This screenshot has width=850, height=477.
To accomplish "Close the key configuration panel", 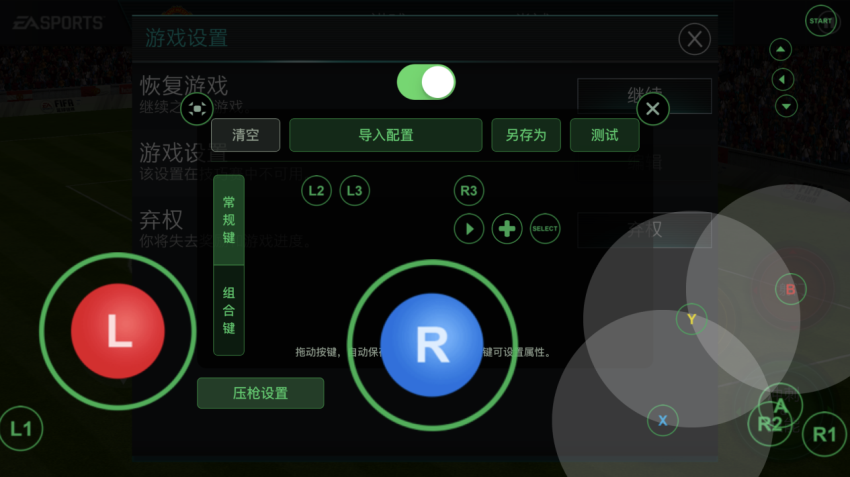I will point(653,109).
